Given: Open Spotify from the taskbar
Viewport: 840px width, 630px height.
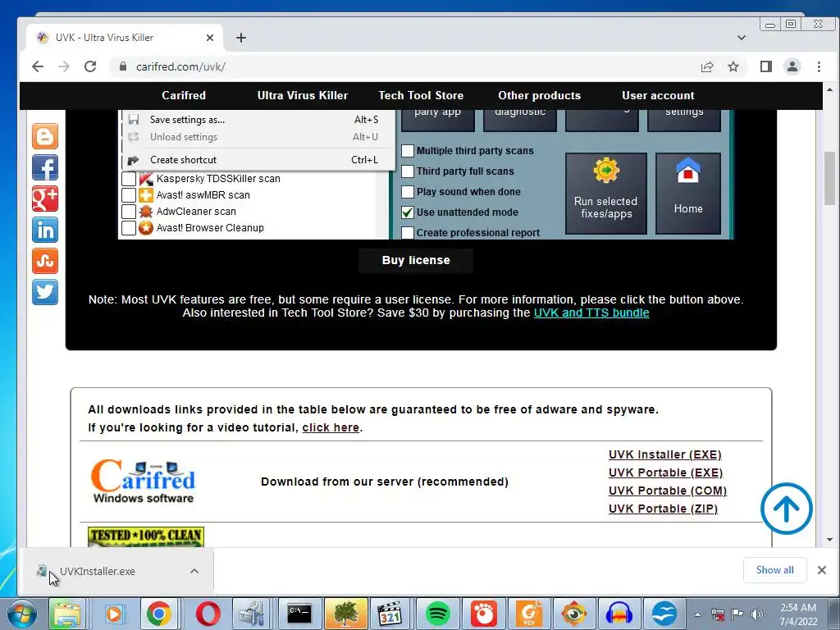Looking at the screenshot, I should [438, 614].
